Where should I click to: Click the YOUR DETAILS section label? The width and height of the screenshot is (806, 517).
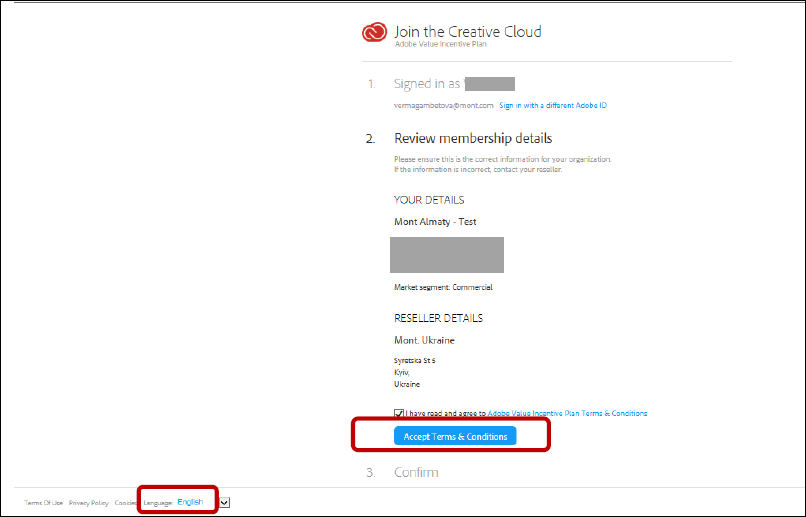tap(429, 200)
